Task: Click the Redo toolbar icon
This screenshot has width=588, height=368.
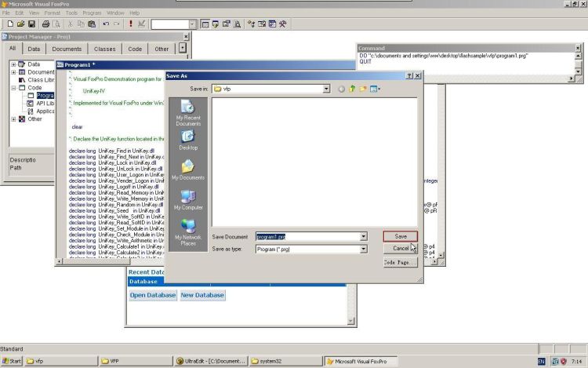Action: pos(117,24)
